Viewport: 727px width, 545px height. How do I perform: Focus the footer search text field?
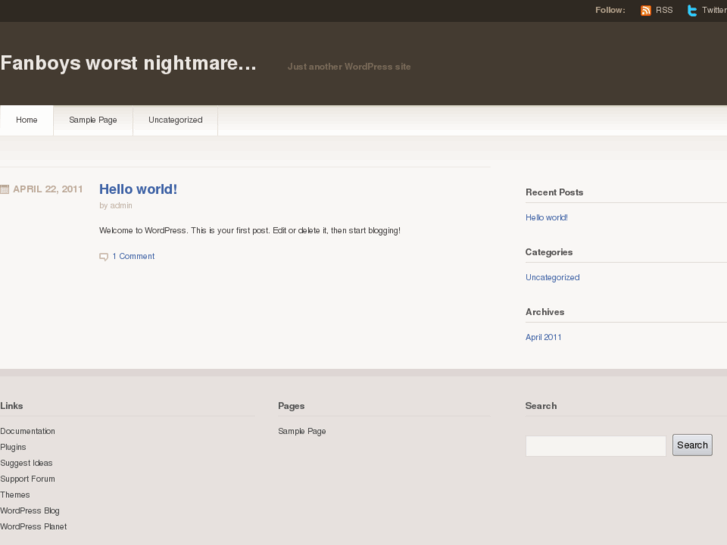[x=596, y=446]
